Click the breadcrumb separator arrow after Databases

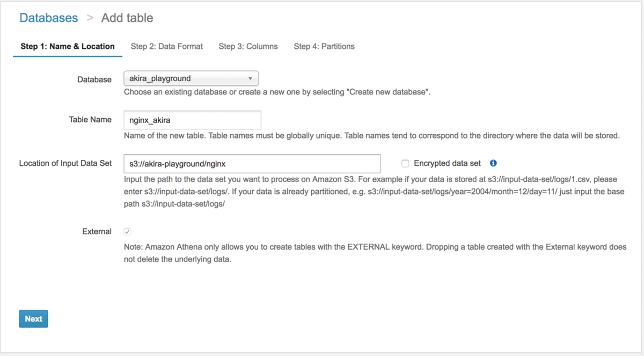point(90,18)
